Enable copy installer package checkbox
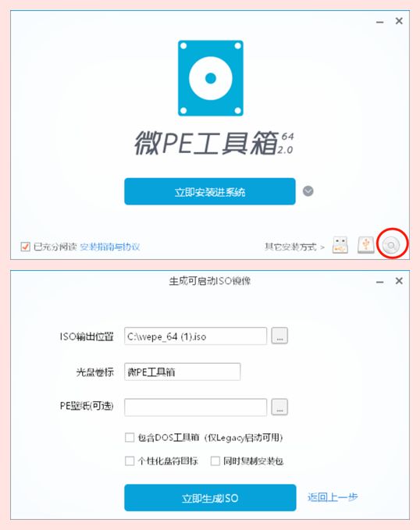The image size is (420, 530). (x=215, y=461)
